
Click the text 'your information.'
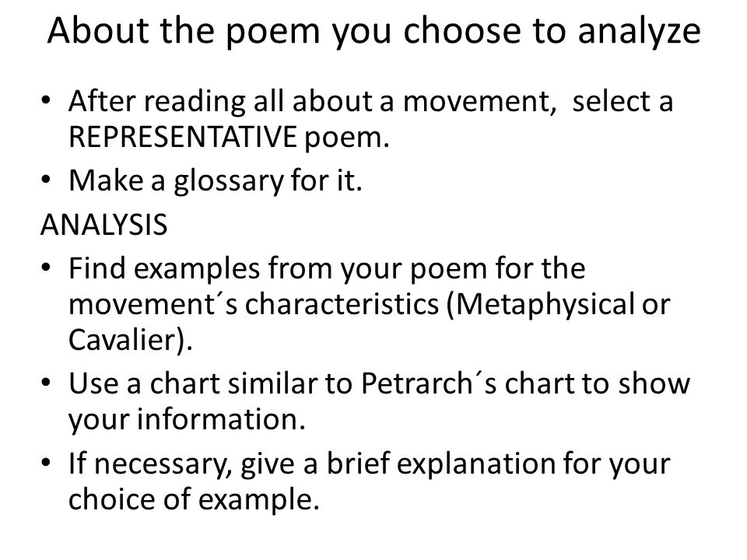pos(187,421)
